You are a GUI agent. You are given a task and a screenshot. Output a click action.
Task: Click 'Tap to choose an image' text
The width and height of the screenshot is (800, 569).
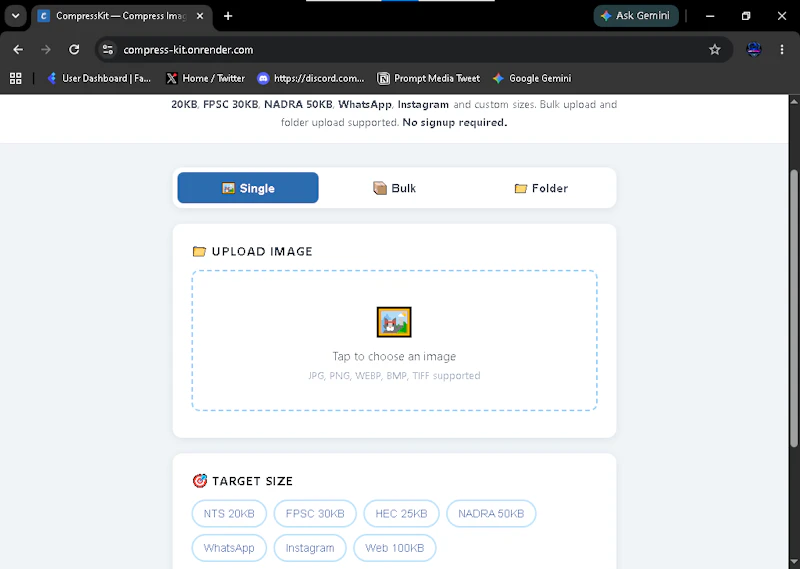click(x=394, y=356)
